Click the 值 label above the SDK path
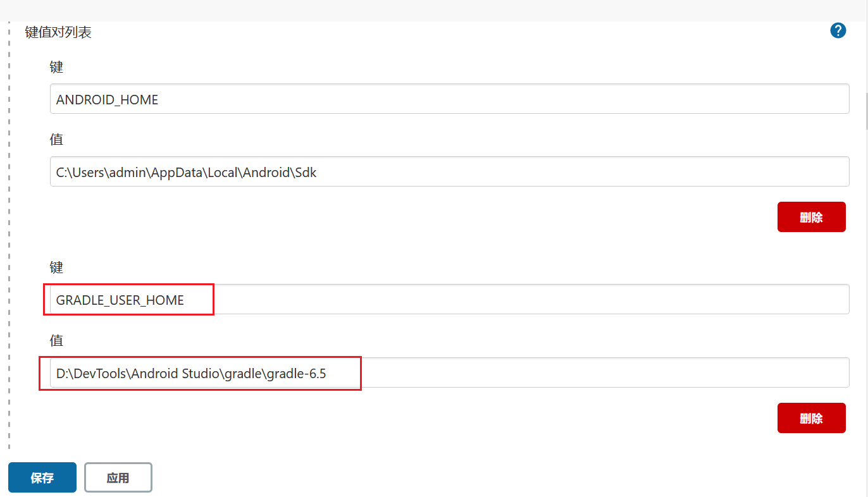 pyautogui.click(x=56, y=139)
